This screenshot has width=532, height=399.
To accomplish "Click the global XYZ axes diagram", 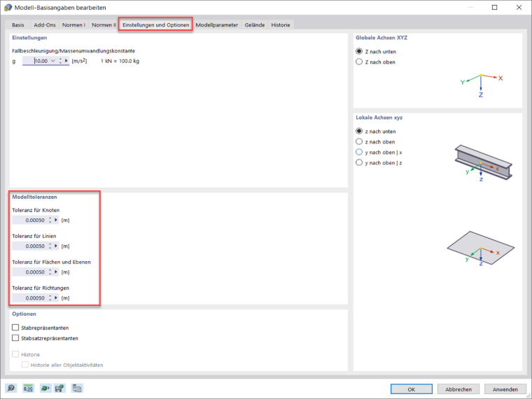I will click(481, 85).
